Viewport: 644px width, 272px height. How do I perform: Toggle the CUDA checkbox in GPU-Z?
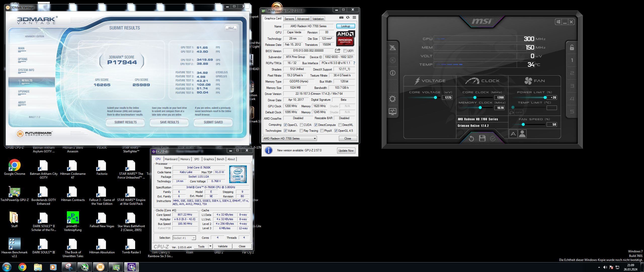pos(301,125)
